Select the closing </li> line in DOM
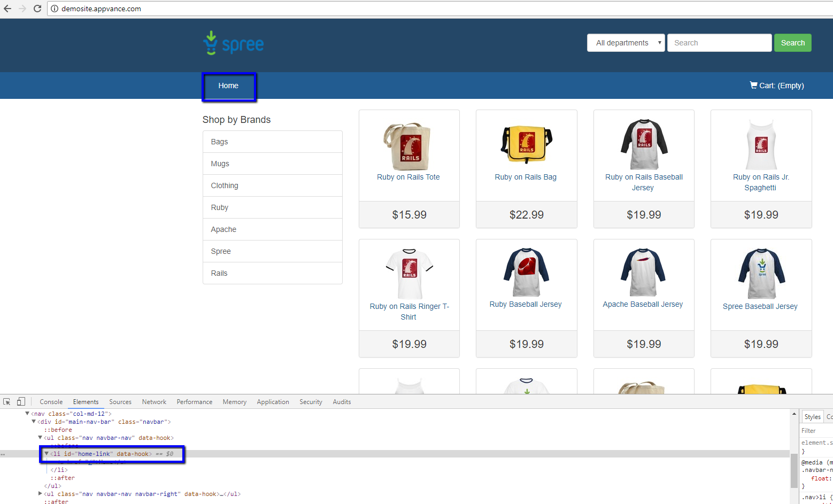833x504 pixels. click(59, 470)
